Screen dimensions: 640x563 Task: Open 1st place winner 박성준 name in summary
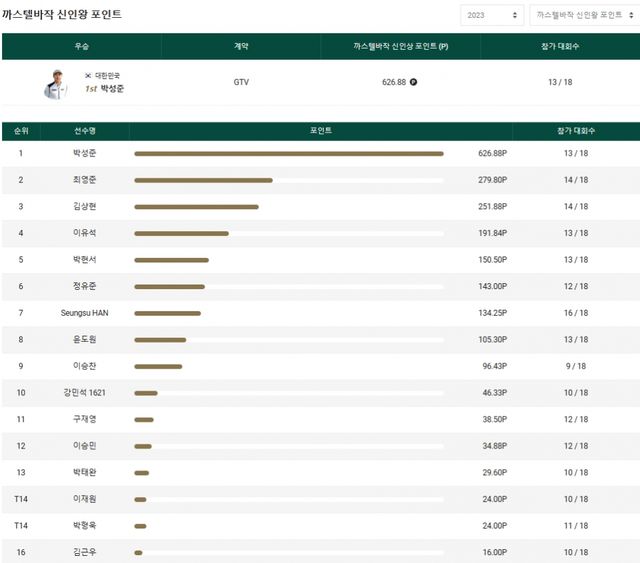point(112,89)
